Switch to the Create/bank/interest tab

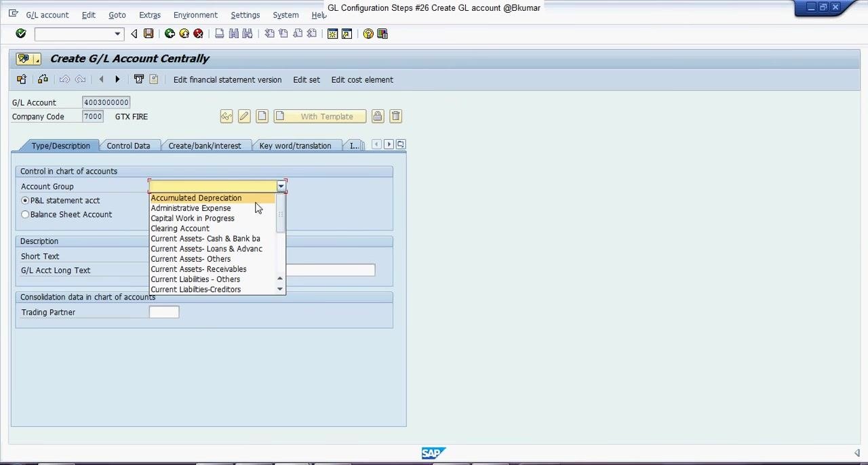205,146
